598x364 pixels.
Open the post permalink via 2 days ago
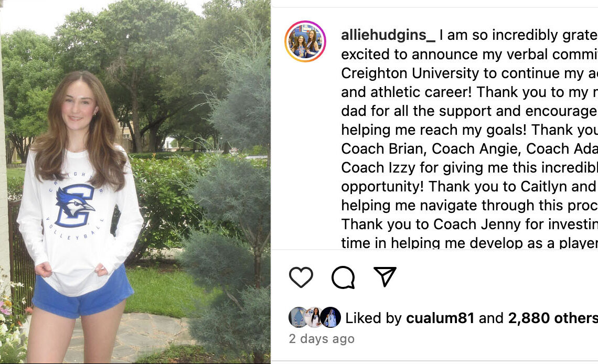point(322,338)
